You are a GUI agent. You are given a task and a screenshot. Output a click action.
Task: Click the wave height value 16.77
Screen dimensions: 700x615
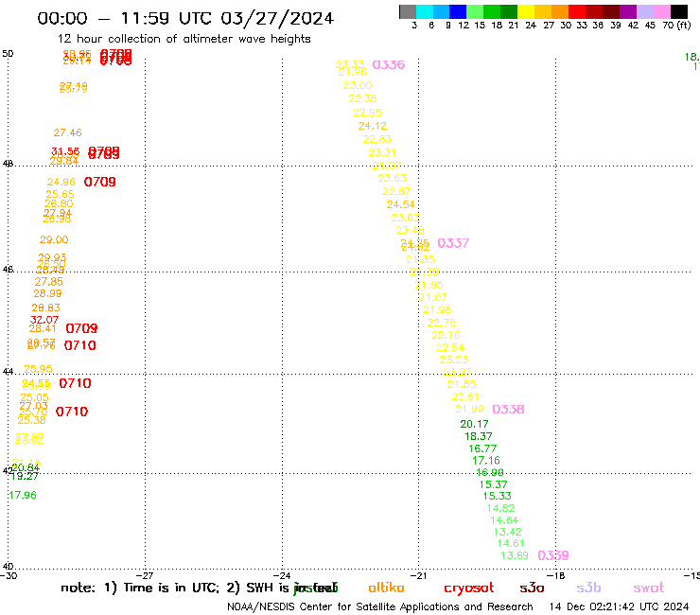click(482, 448)
